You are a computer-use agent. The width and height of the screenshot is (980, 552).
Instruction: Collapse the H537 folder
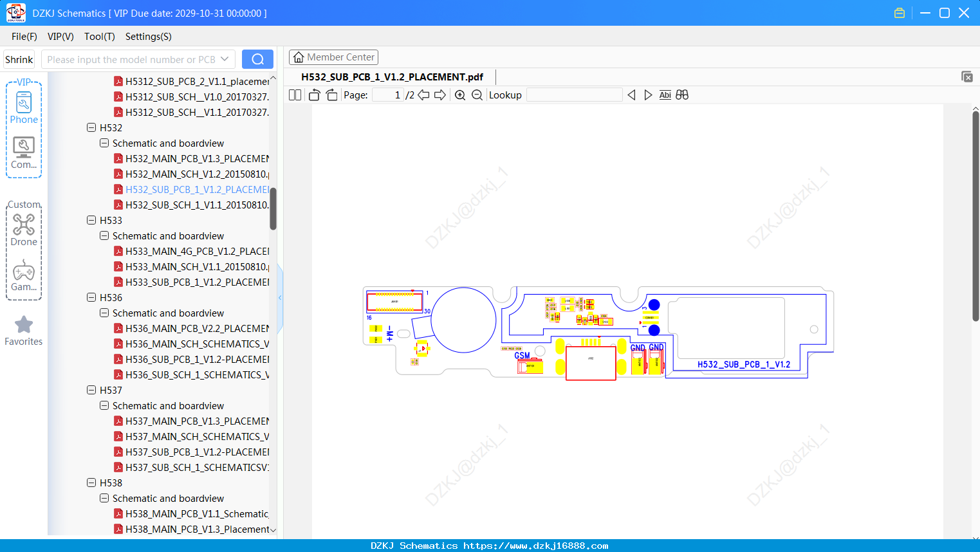[x=91, y=390]
